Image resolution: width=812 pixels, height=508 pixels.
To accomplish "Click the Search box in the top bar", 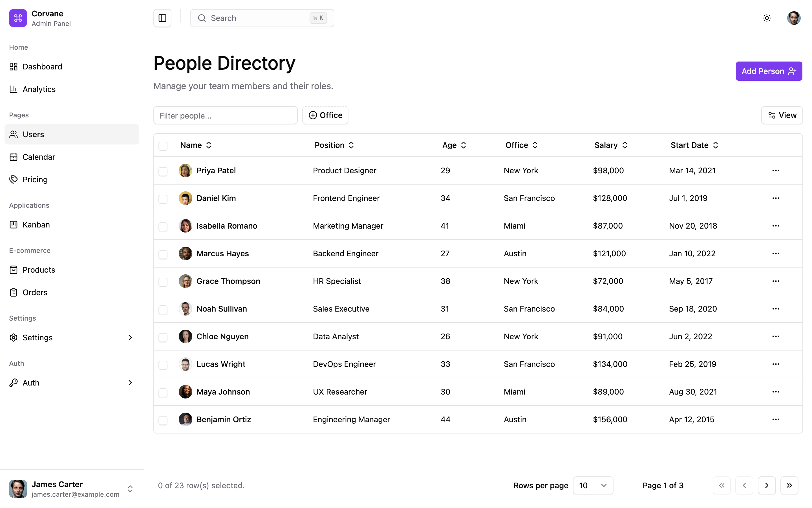I will point(262,18).
